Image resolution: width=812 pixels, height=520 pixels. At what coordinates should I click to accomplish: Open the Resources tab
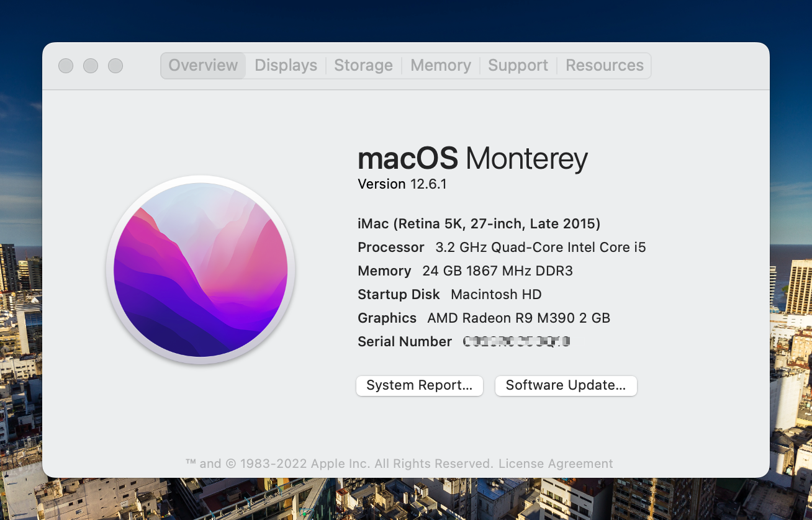point(604,66)
